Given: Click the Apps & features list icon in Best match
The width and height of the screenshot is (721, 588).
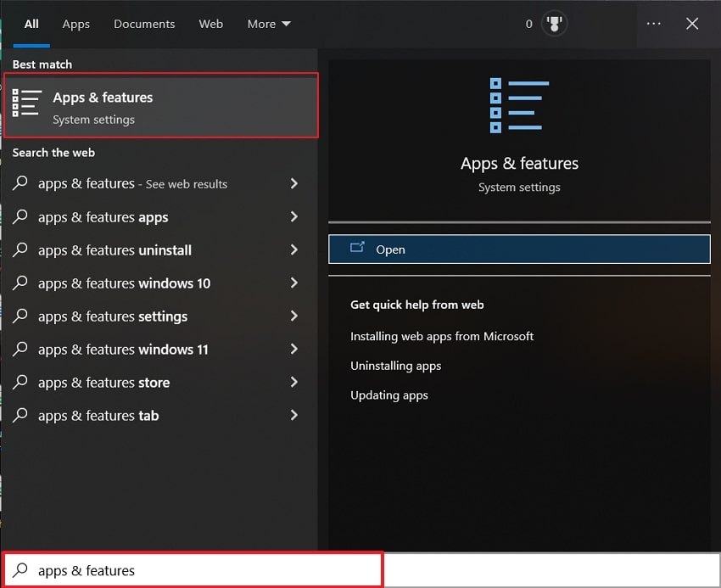Looking at the screenshot, I should coord(26,103).
